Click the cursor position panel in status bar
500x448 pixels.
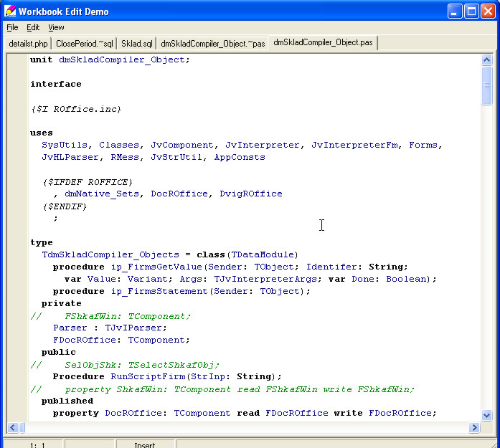pyautogui.click(x=37, y=444)
